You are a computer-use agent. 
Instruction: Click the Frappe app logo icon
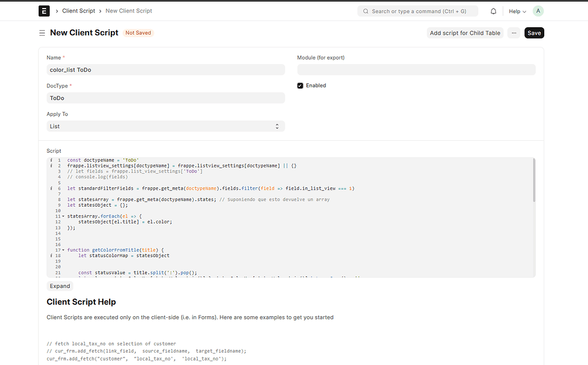(x=44, y=11)
